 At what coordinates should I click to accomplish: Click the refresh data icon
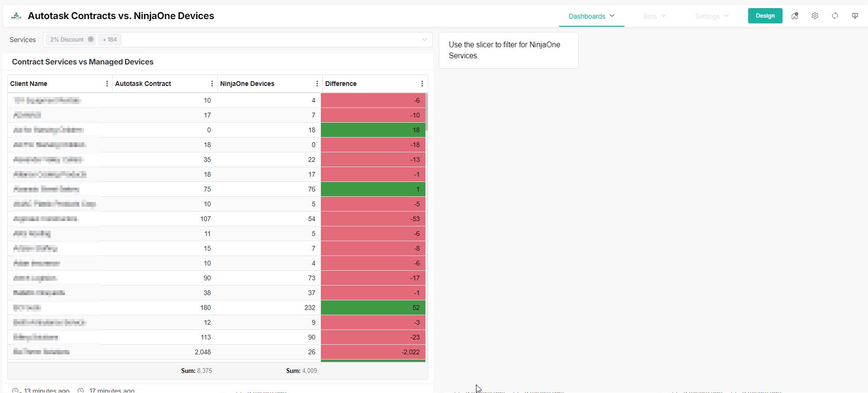(x=835, y=16)
